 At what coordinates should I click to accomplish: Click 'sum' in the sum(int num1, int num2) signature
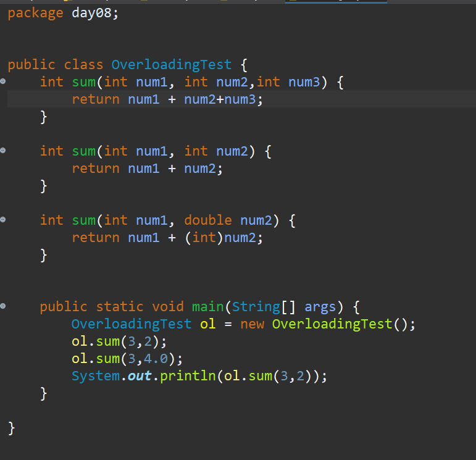click(84, 152)
